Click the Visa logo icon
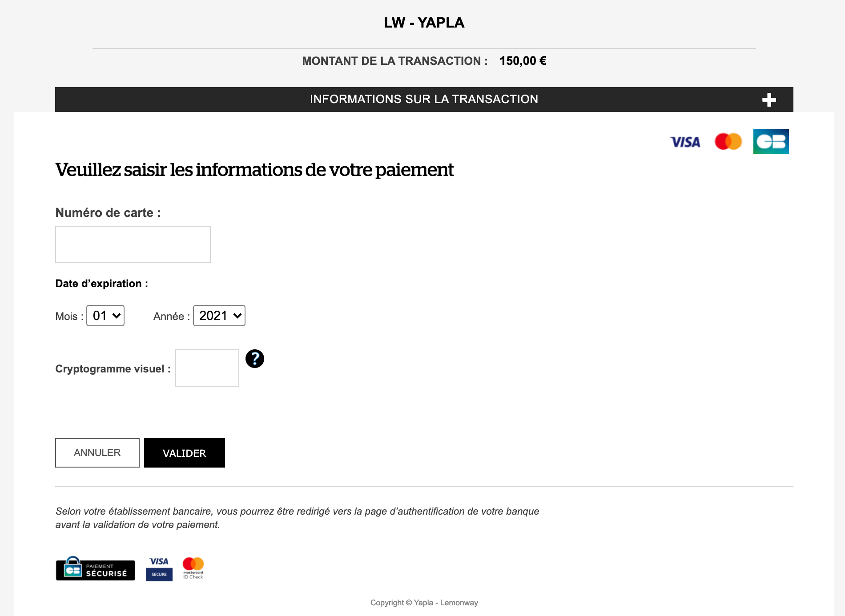 click(685, 142)
